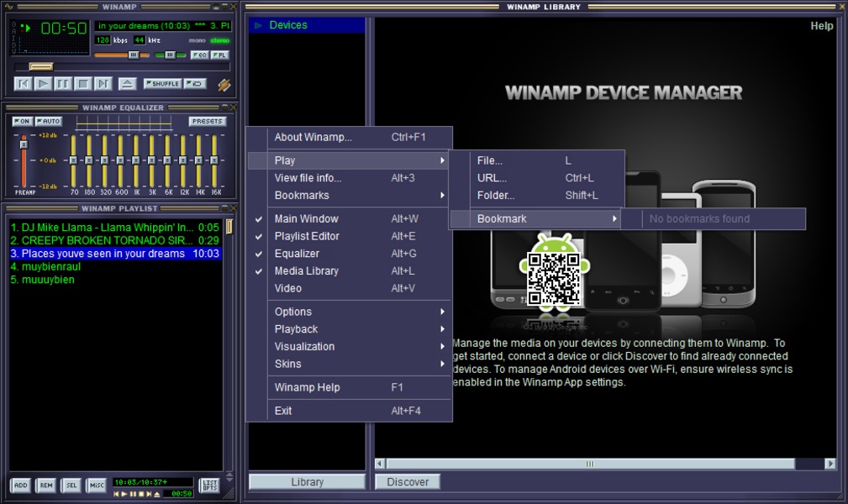The height and width of the screenshot is (504, 848).
Task: Skip to the previous track
Action: click(x=24, y=83)
